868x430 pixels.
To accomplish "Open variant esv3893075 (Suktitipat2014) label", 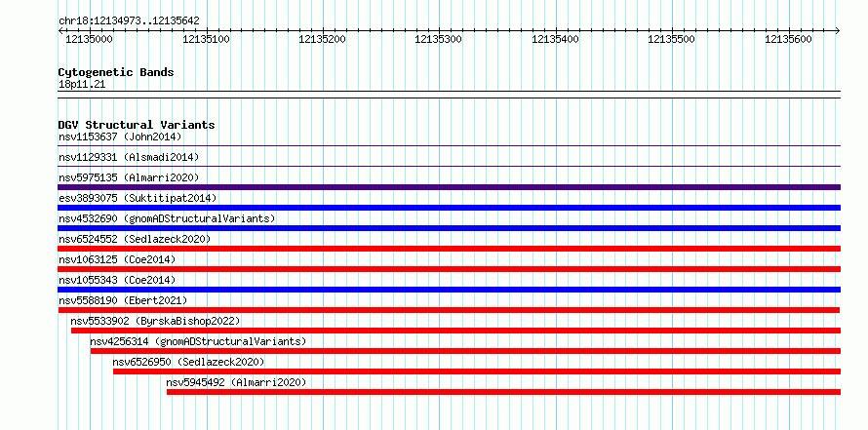I will [138, 198].
